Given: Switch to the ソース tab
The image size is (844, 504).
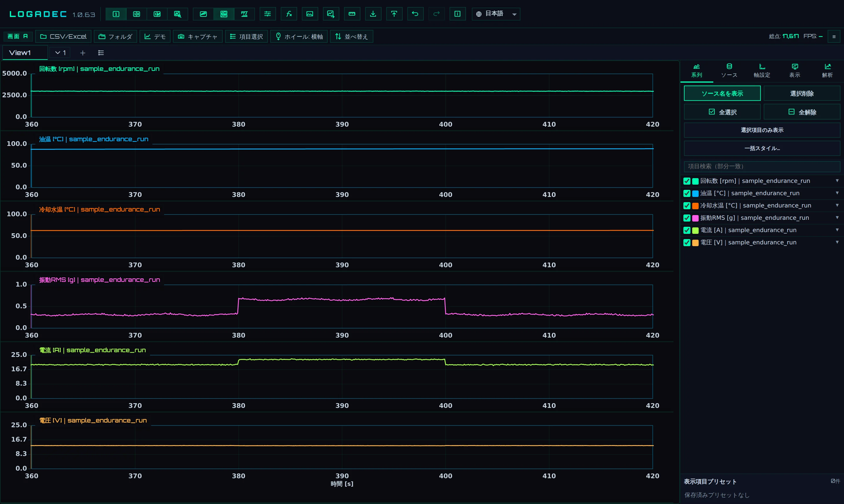Looking at the screenshot, I should 729,71.
